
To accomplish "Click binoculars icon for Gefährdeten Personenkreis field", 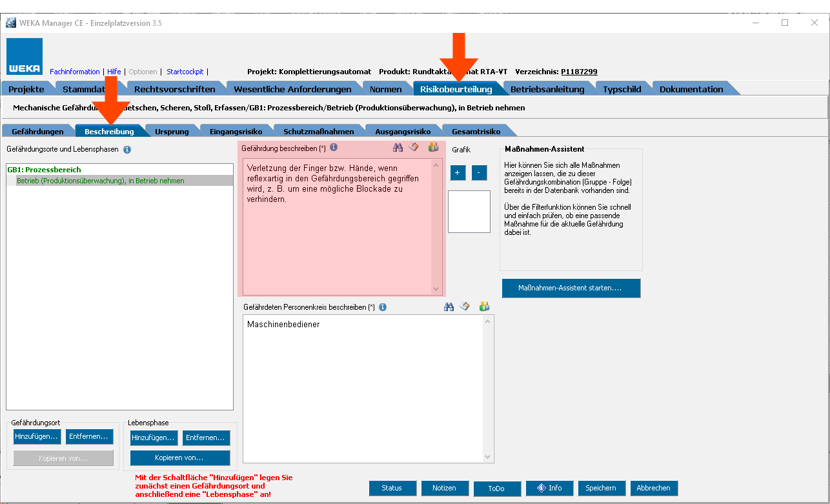I will click(449, 307).
